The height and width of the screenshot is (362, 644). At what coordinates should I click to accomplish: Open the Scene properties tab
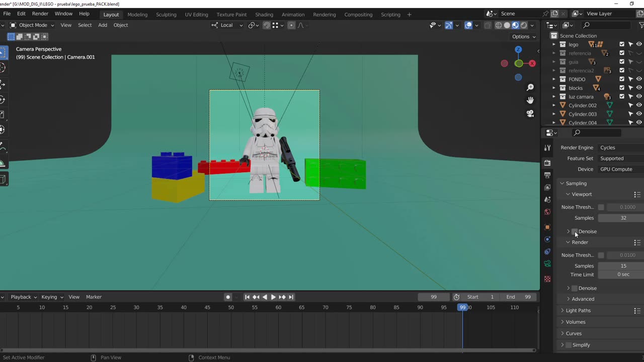(x=547, y=200)
